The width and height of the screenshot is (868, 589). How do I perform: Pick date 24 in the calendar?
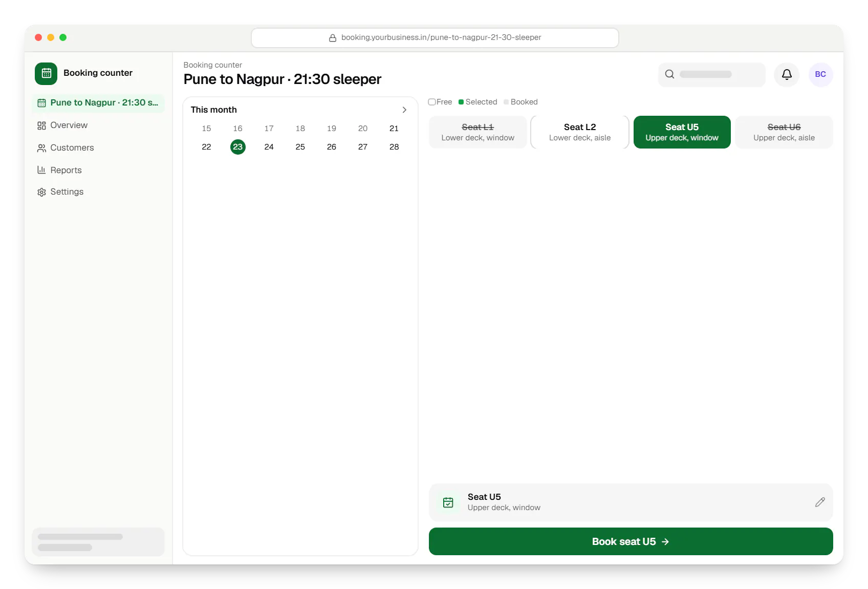click(x=269, y=147)
